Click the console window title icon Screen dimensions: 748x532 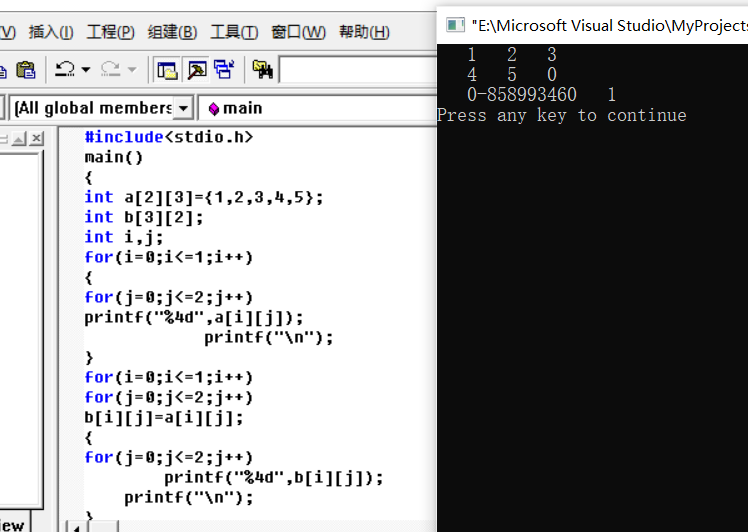pyautogui.click(x=455, y=25)
